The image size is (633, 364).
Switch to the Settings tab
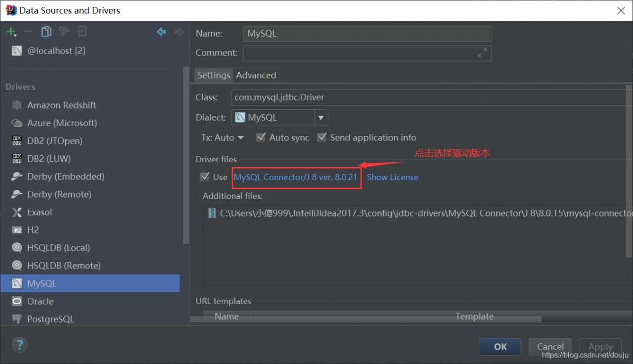[x=214, y=75]
